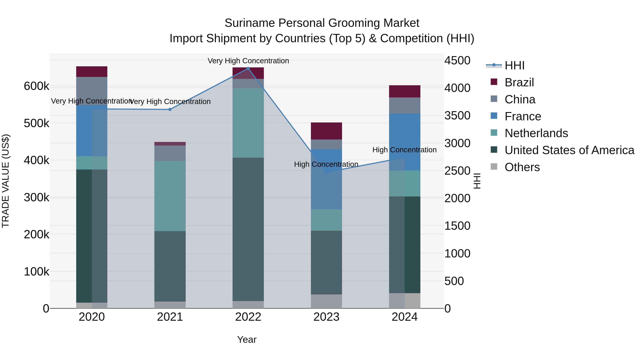Click the 2024 France bar segment
The height and width of the screenshot is (362, 644).
tap(405, 142)
